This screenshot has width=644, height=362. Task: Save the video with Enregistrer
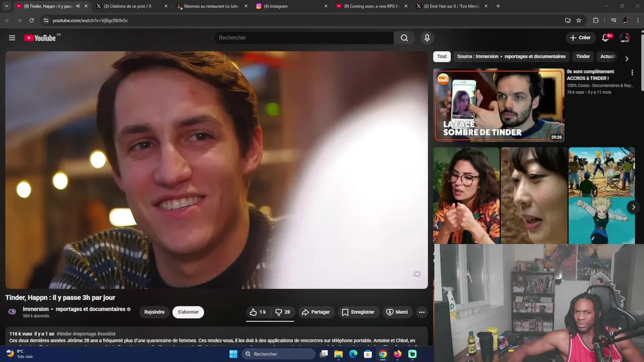358,312
